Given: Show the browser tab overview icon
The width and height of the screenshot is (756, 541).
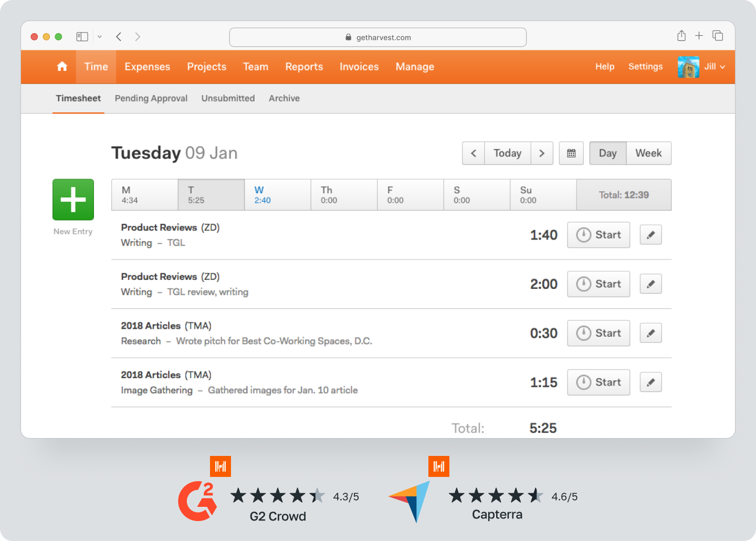Looking at the screenshot, I should (718, 36).
